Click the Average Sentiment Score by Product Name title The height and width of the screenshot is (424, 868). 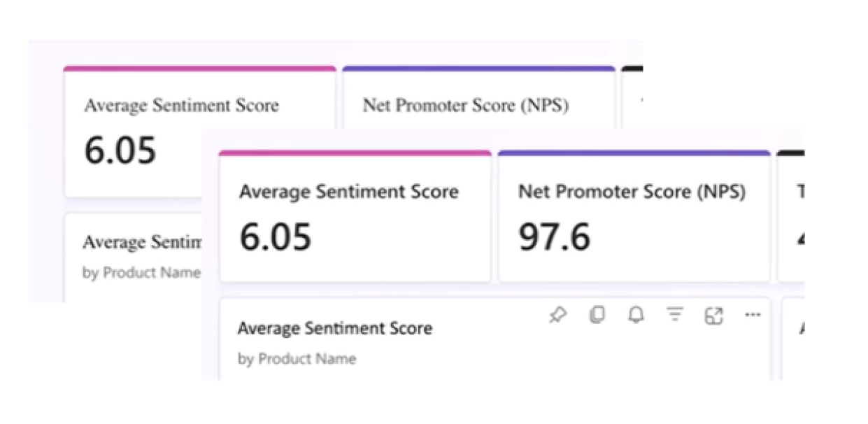click(x=336, y=327)
